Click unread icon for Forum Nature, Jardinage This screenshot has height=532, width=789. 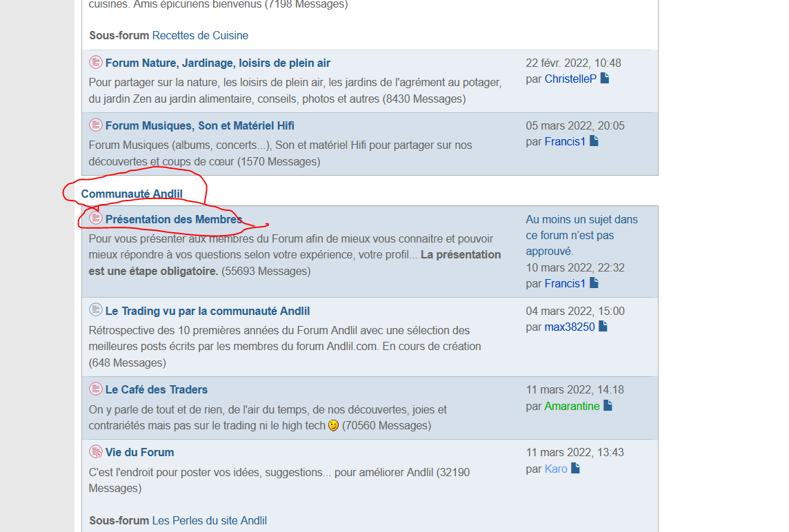pos(96,62)
